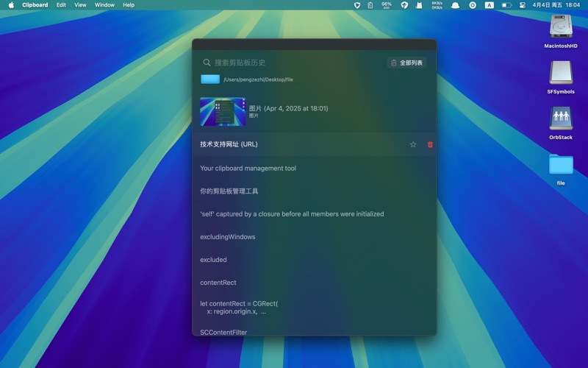Click the circular record menu bar icon
Screen dimensions: 588x368
click(x=473, y=5)
